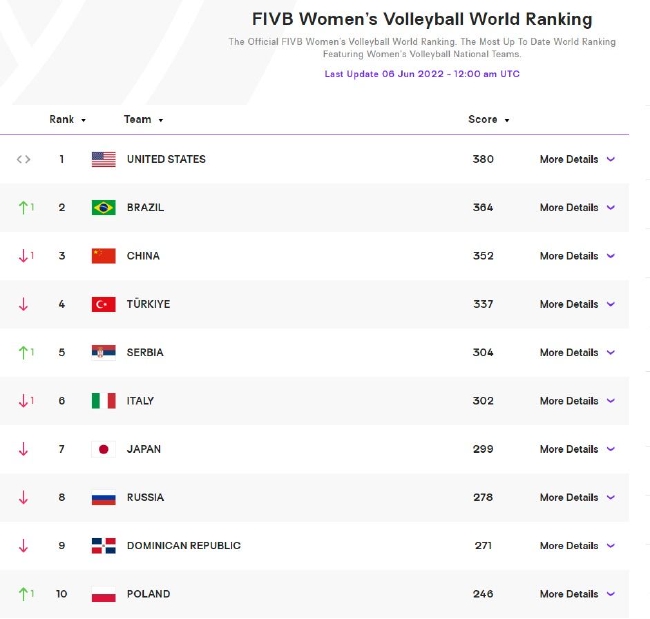This screenshot has width=650, height=619.
Task: Sort the table by Score column
Action: coord(489,119)
